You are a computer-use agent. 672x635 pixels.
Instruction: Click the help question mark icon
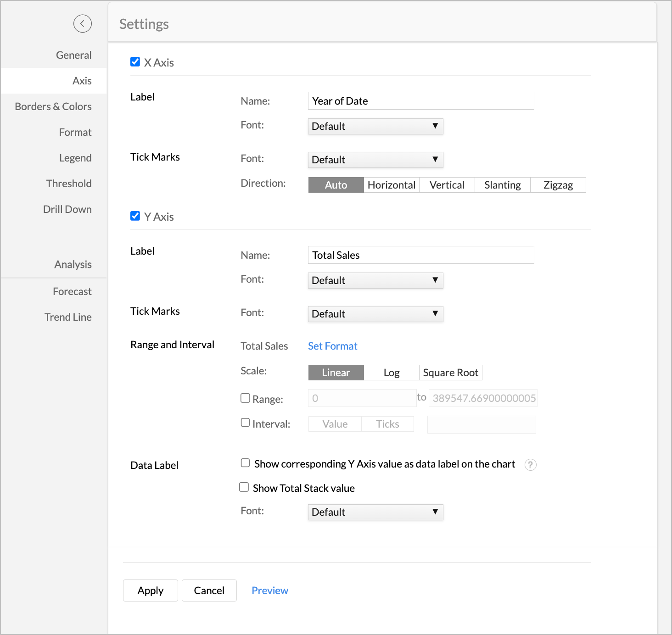(530, 465)
